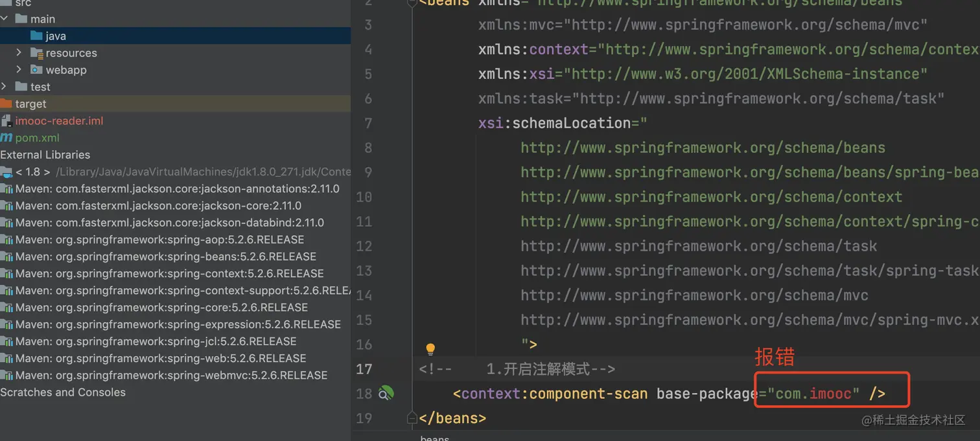Screen dimensions: 980x441
Task: Select the resources folder label
Action: tap(71, 52)
